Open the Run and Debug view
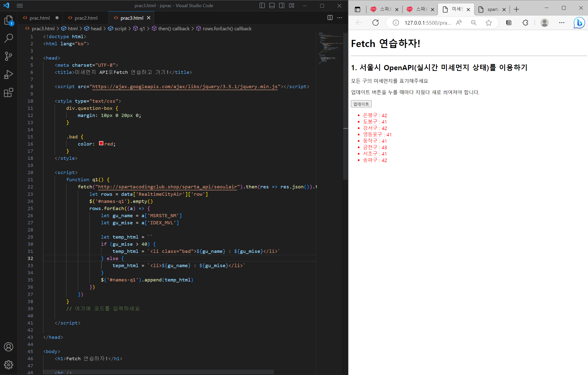The image size is (588, 375). (x=9, y=74)
